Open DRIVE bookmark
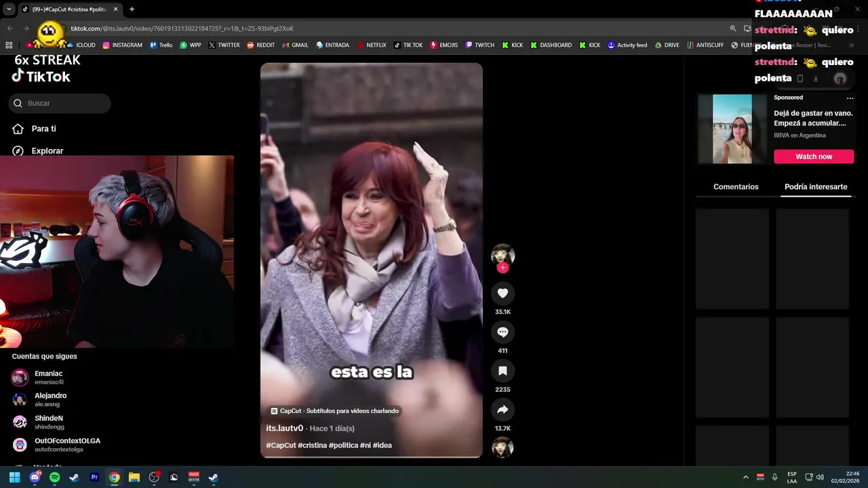 click(667, 45)
